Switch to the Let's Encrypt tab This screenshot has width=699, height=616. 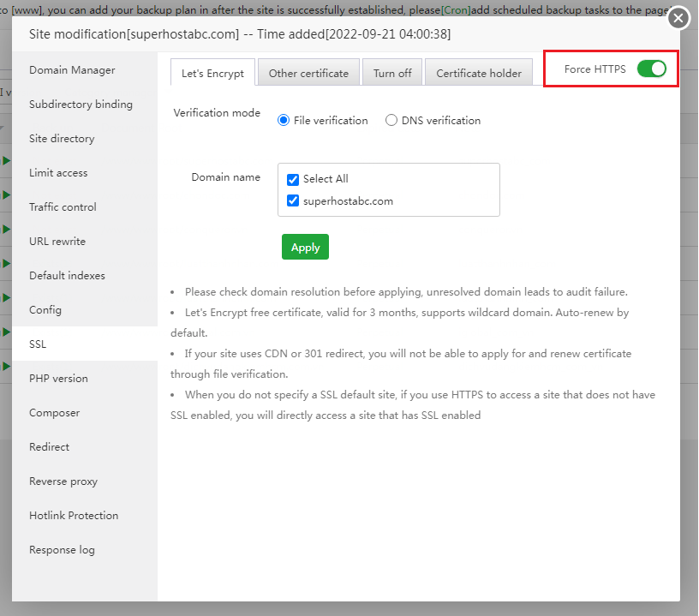(212, 73)
